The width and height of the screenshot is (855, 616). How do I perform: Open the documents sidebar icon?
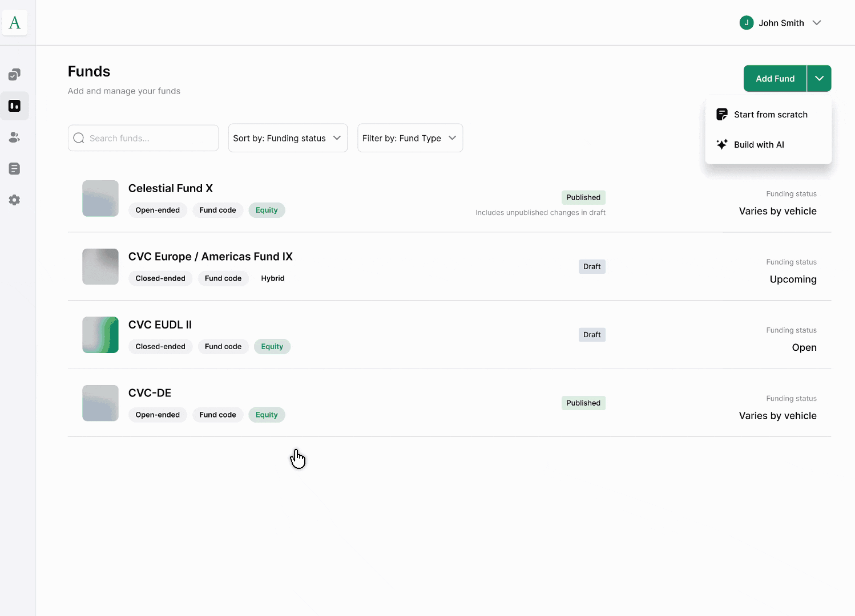click(x=14, y=169)
